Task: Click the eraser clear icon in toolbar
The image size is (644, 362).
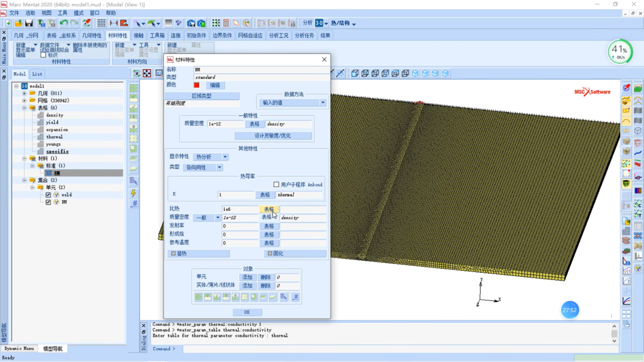Action: [86, 23]
